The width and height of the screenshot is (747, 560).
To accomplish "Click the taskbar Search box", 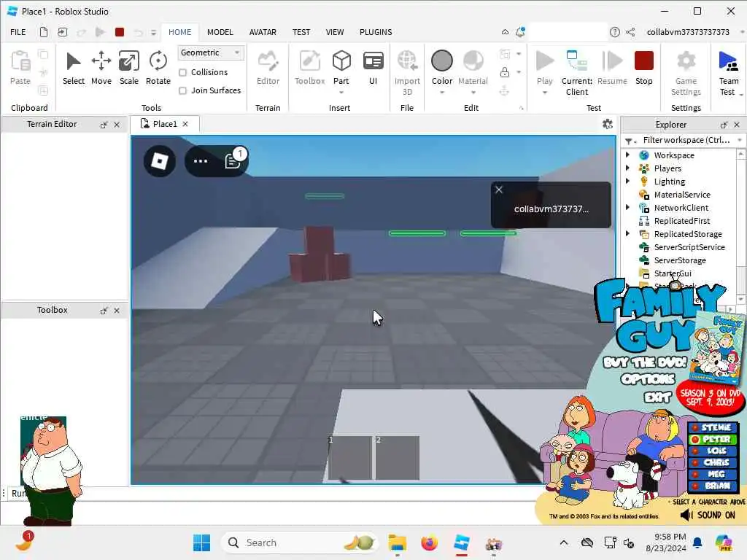I will pos(298,542).
